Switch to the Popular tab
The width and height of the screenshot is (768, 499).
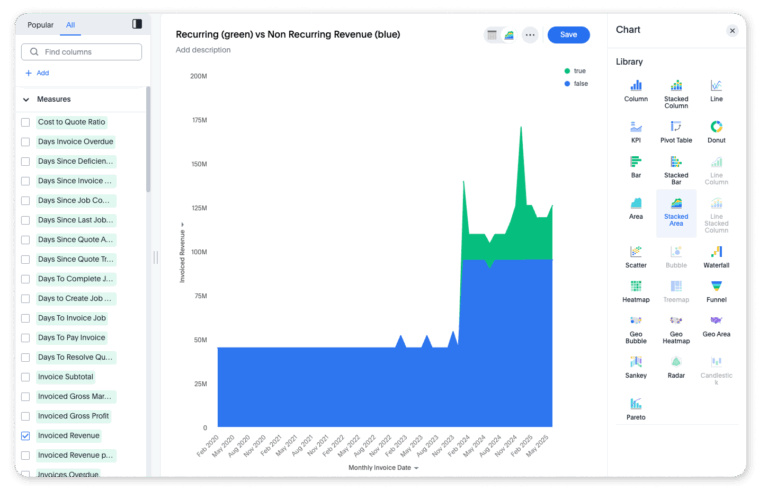(41, 24)
